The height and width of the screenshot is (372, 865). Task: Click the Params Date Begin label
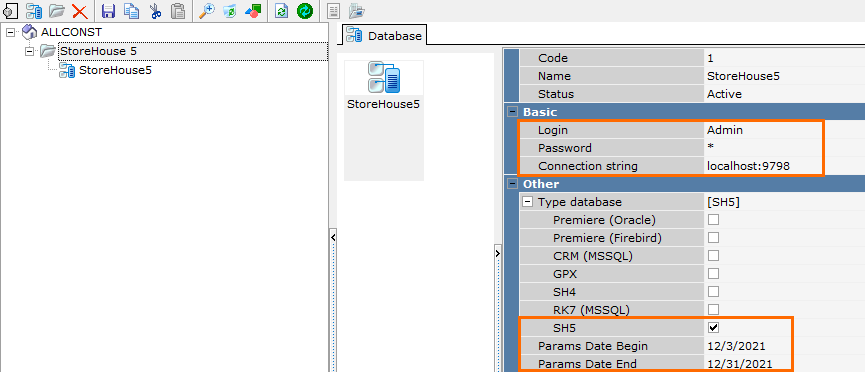coord(592,346)
